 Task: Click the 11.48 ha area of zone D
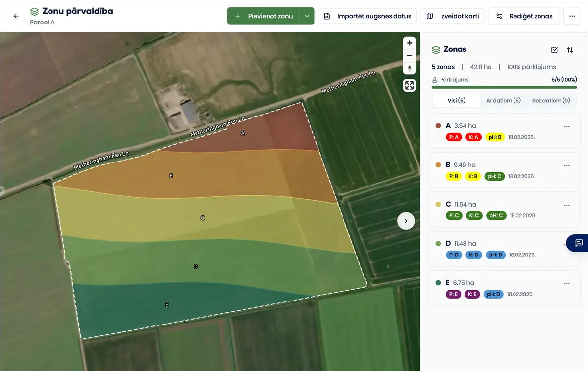click(465, 244)
